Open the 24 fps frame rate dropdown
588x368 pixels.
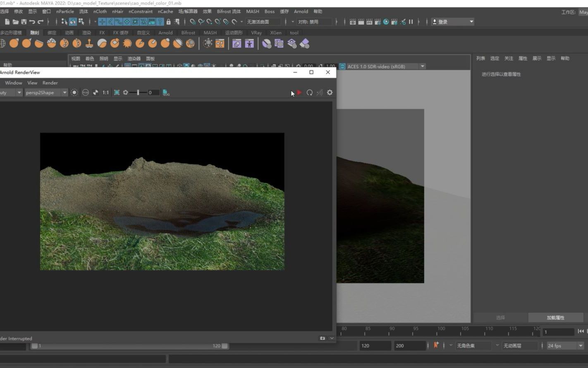580,346
